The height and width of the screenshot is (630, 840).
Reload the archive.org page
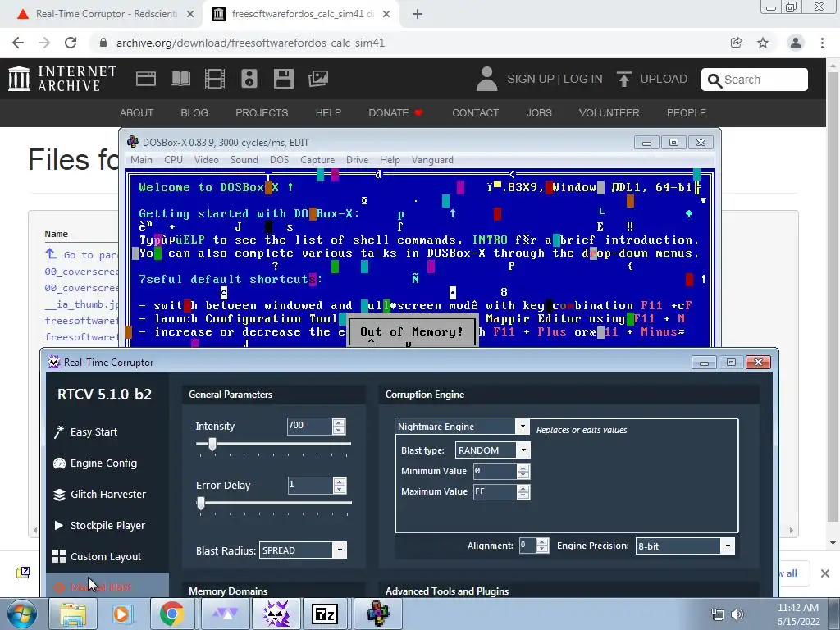click(x=71, y=43)
